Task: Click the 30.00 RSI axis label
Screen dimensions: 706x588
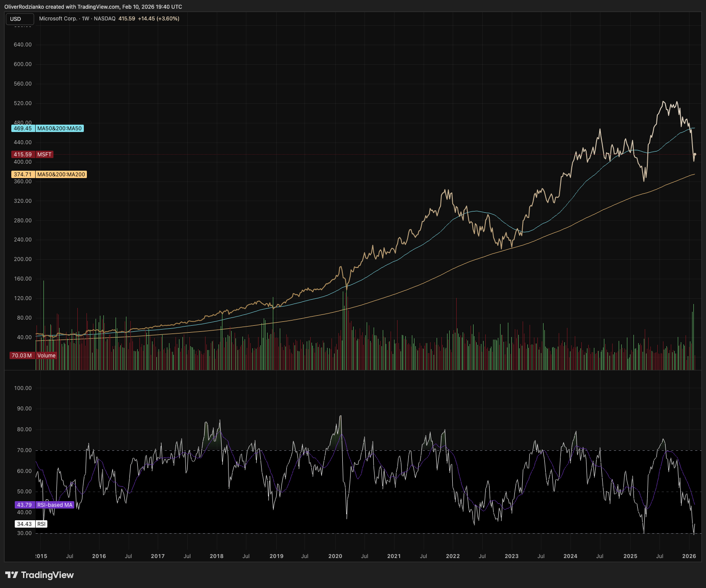Action: pyautogui.click(x=24, y=533)
